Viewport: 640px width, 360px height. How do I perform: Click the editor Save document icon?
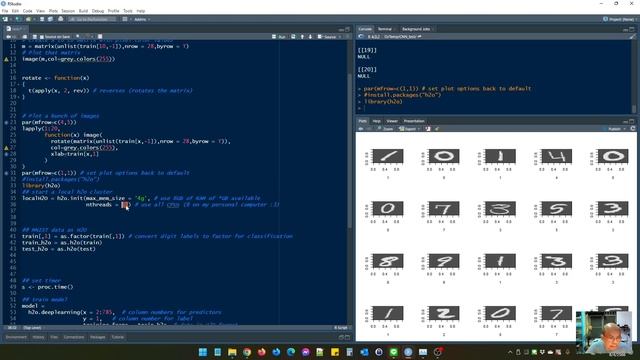coord(35,37)
